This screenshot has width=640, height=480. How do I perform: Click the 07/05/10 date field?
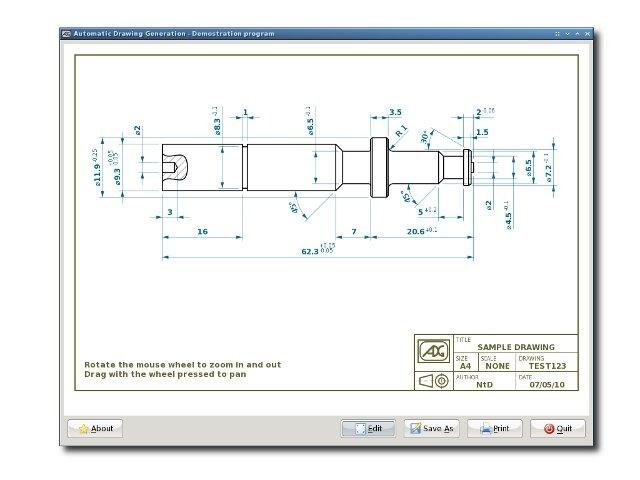pos(546,384)
